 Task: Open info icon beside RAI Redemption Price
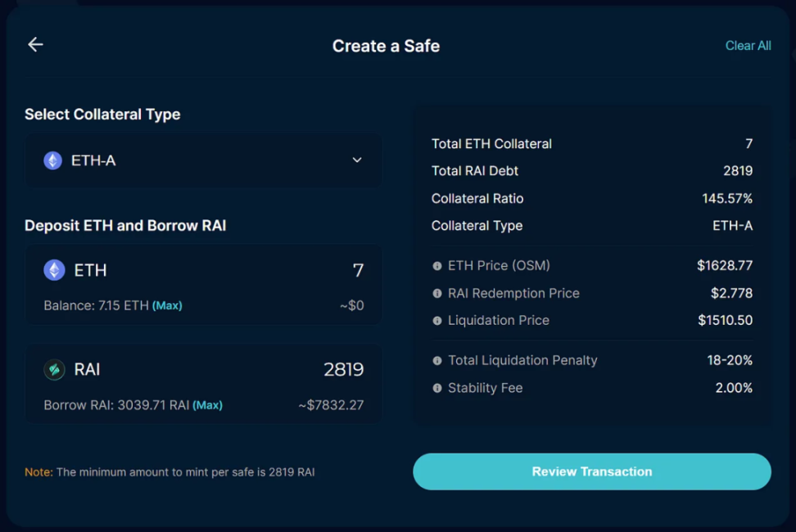pyautogui.click(x=437, y=293)
